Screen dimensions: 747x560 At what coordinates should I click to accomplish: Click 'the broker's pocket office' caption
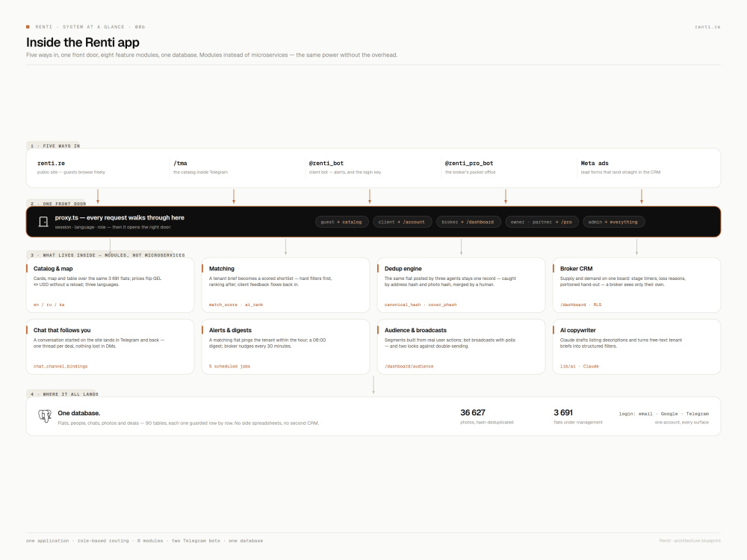pos(470,172)
